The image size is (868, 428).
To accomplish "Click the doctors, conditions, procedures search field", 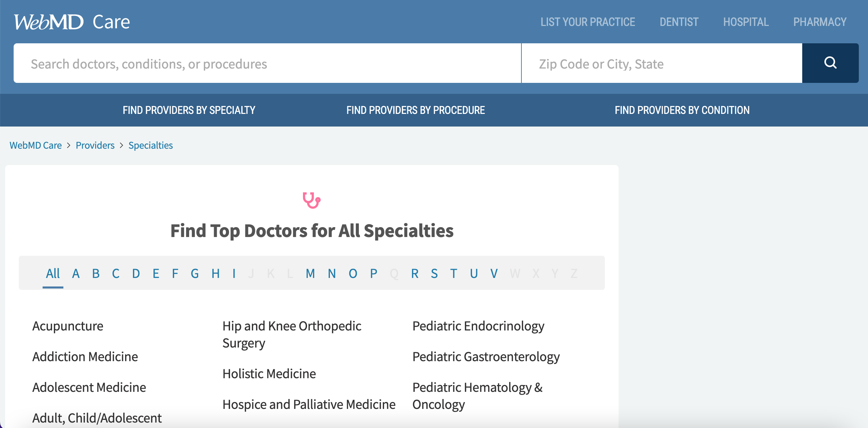I will click(x=267, y=63).
